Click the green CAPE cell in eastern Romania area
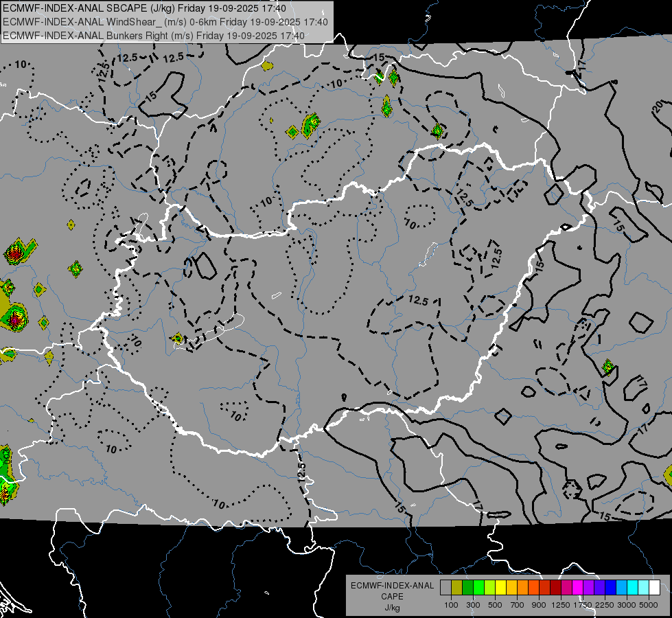 coord(607,367)
